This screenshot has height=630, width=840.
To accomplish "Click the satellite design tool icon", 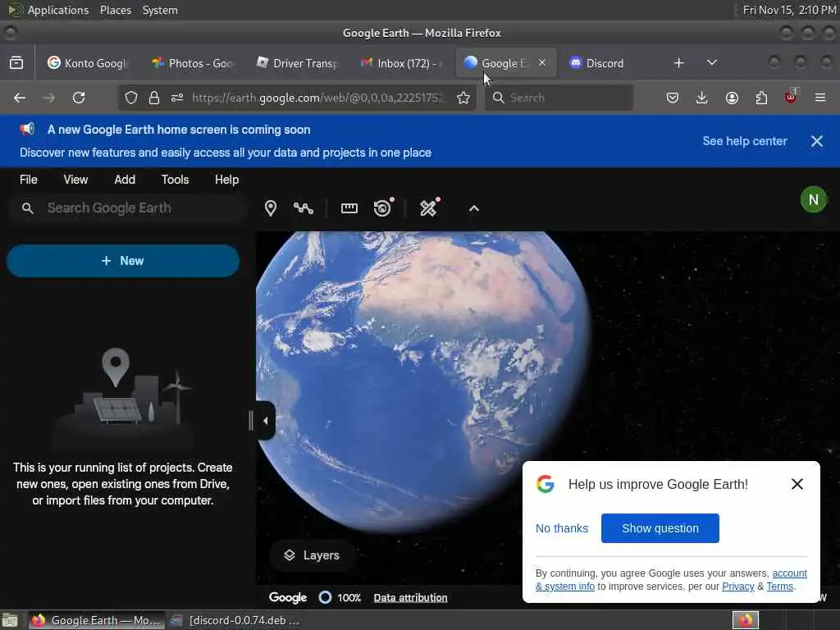I will (429, 208).
